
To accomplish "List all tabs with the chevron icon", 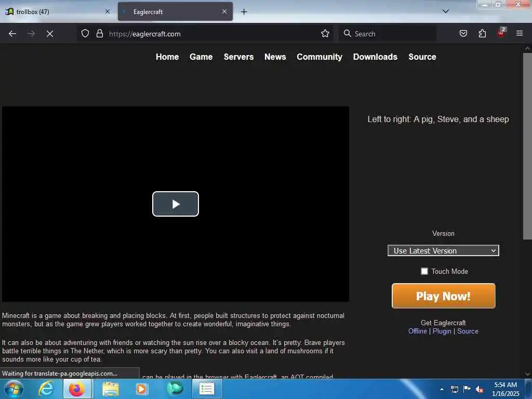I will pos(445,11).
